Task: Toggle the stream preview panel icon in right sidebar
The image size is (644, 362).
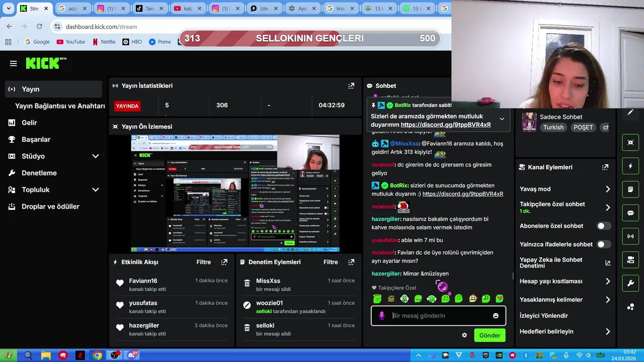Action: 630,142
